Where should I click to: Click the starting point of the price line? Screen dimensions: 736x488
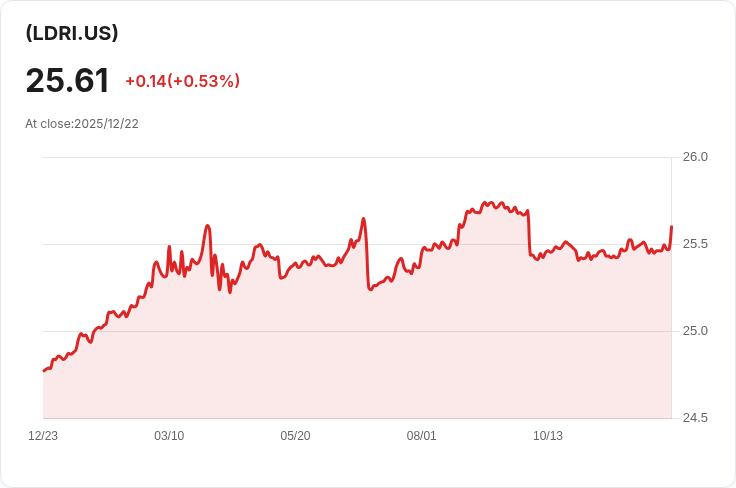(44, 371)
